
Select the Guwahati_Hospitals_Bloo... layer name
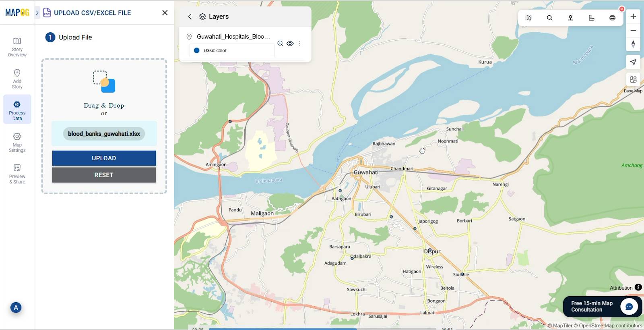click(x=233, y=36)
